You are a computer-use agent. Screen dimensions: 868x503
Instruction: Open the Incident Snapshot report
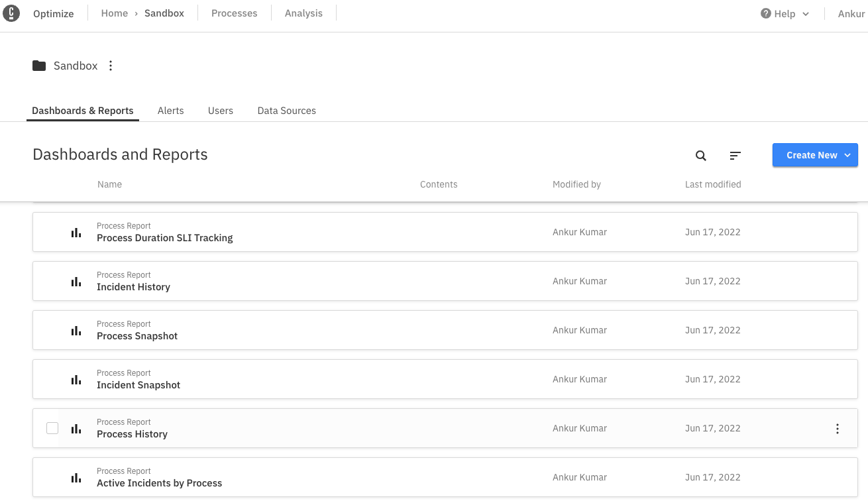click(138, 385)
